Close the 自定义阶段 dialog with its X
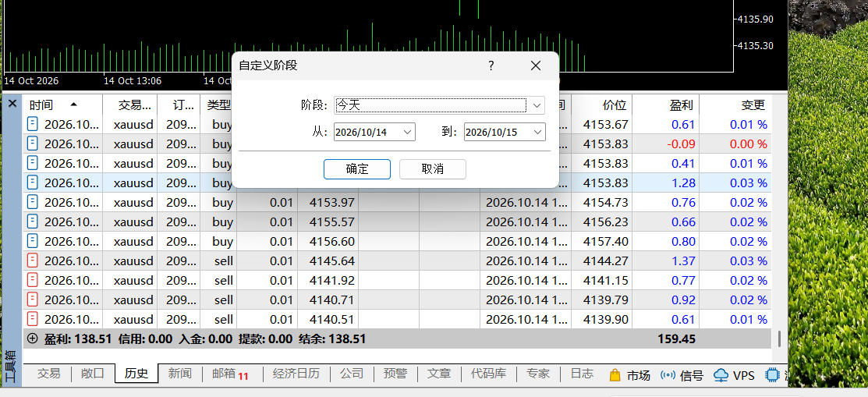This screenshot has height=397, width=868. pyautogui.click(x=535, y=66)
